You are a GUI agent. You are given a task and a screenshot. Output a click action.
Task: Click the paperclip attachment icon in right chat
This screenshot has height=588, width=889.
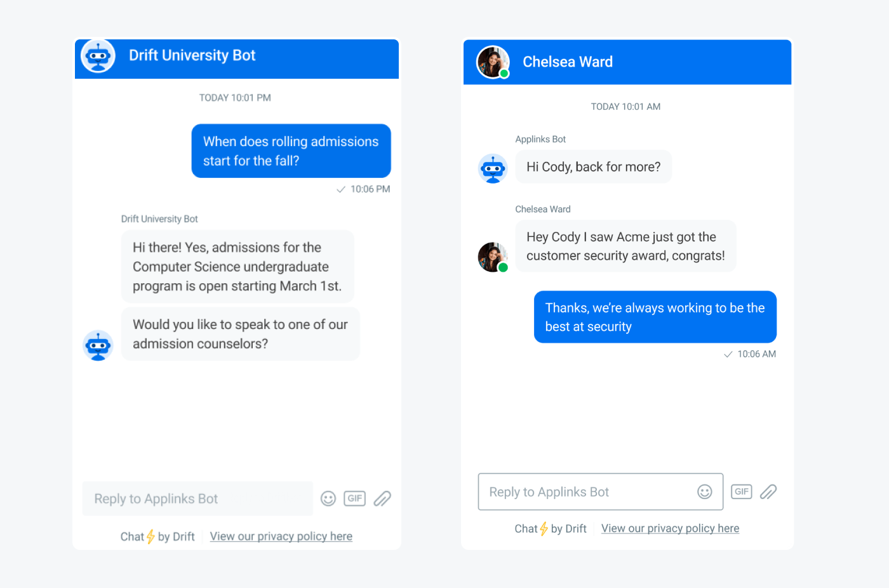(x=768, y=491)
